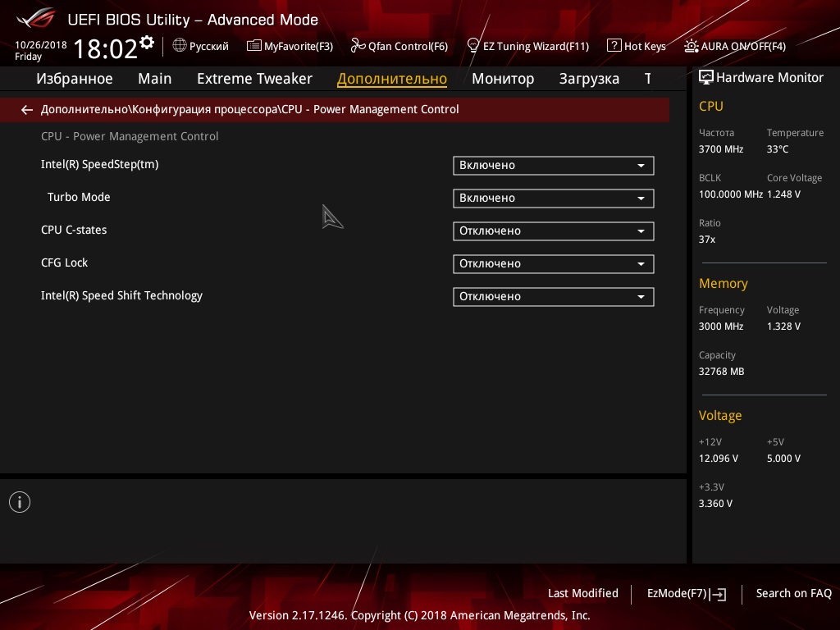Click the EzMode exit arrow icon
Screen dimensions: 840x630
point(718,594)
